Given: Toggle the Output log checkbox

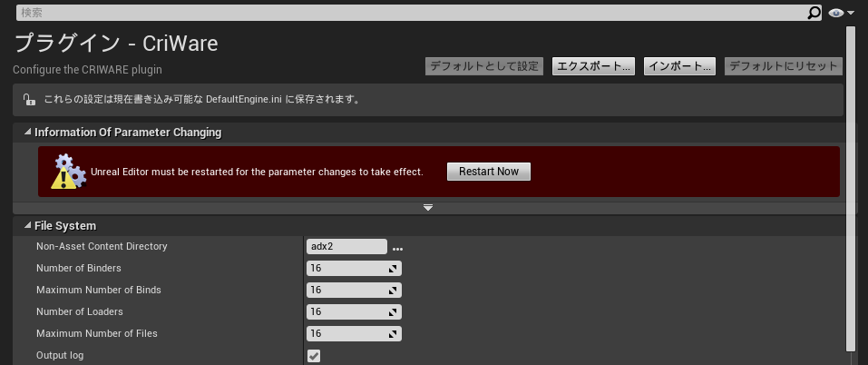Looking at the screenshot, I should click(314, 356).
